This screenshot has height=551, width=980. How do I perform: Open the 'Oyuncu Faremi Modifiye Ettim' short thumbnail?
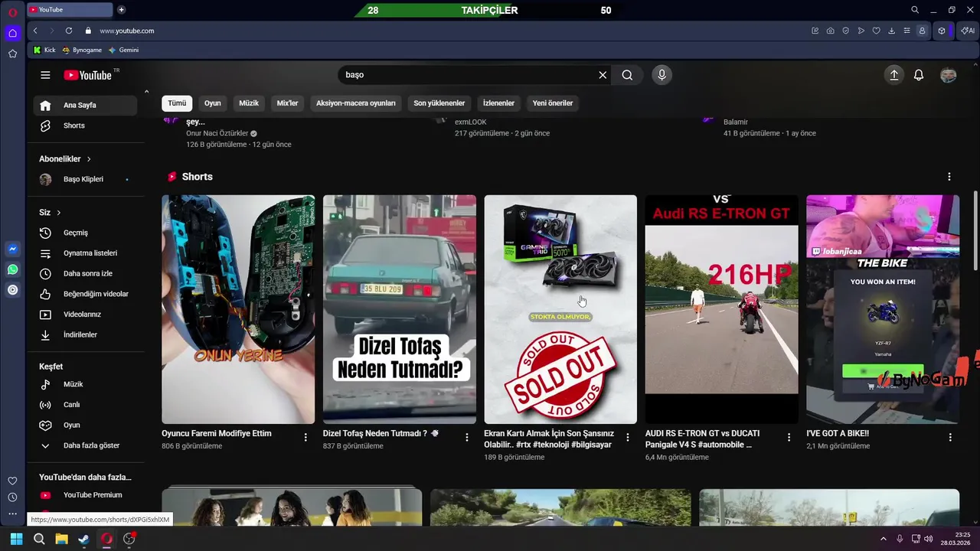pyautogui.click(x=238, y=309)
